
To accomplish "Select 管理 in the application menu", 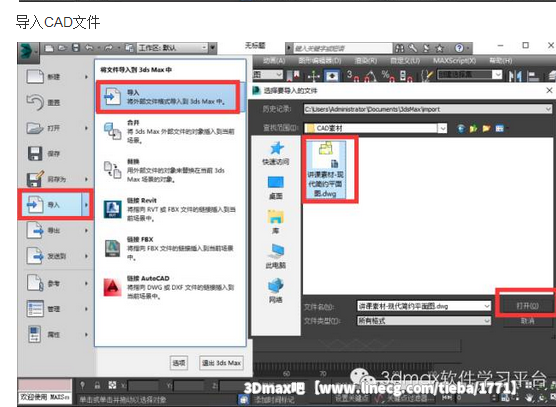I will tap(56, 309).
